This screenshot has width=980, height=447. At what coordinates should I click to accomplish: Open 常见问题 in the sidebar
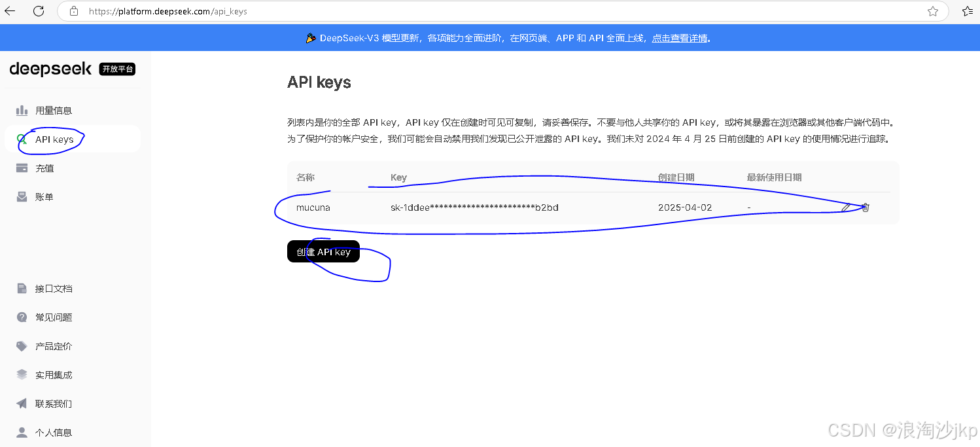54,317
